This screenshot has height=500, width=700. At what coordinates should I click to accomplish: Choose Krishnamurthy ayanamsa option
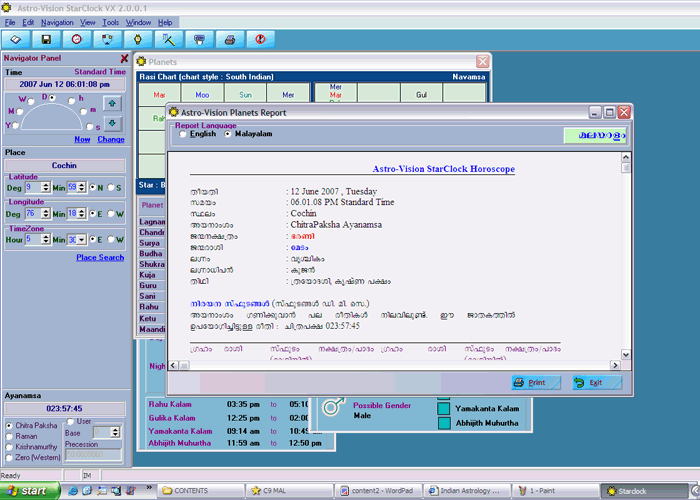click(x=9, y=447)
